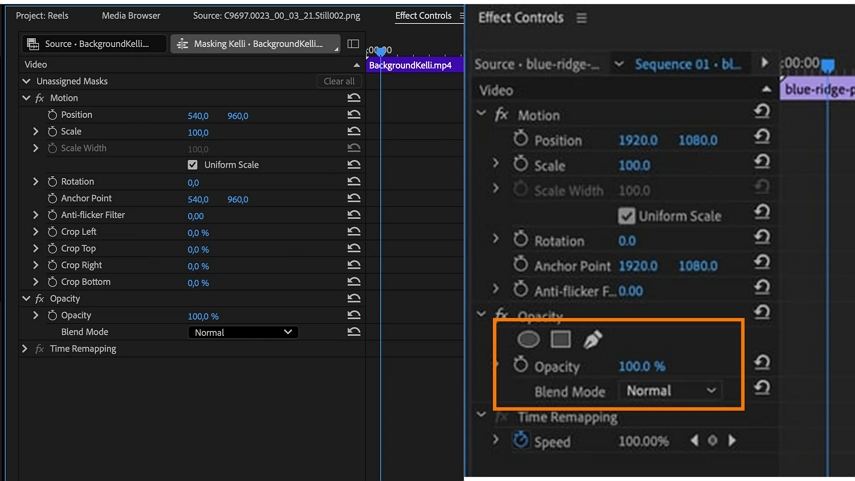The height and width of the screenshot is (481, 855).
Task: Click the play arrow beside Sequence 01
Action: click(764, 63)
